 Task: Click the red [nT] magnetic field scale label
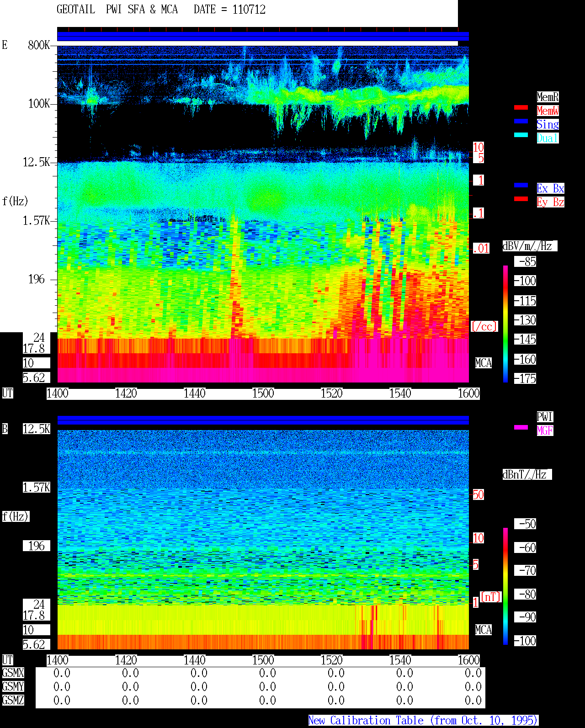click(x=491, y=597)
